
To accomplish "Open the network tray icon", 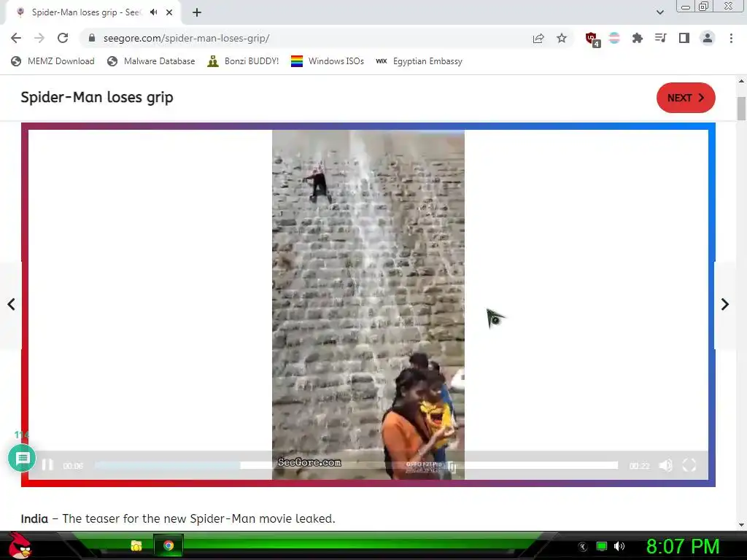I will coord(602,546).
